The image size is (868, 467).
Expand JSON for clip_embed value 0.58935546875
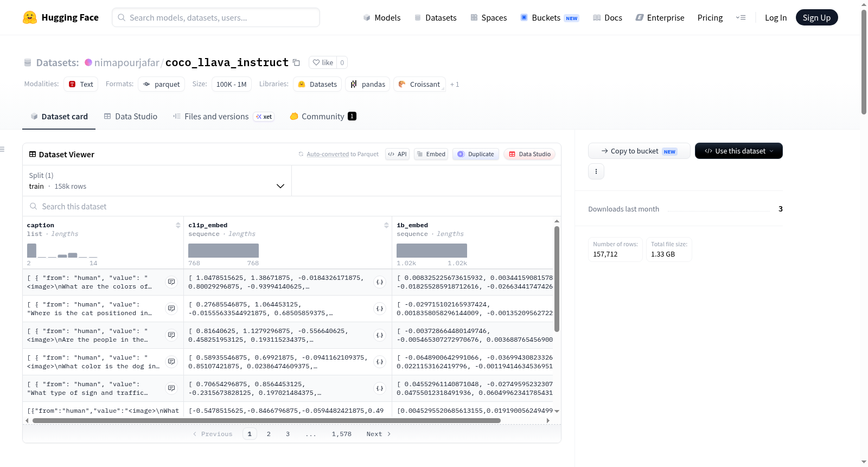(x=380, y=362)
